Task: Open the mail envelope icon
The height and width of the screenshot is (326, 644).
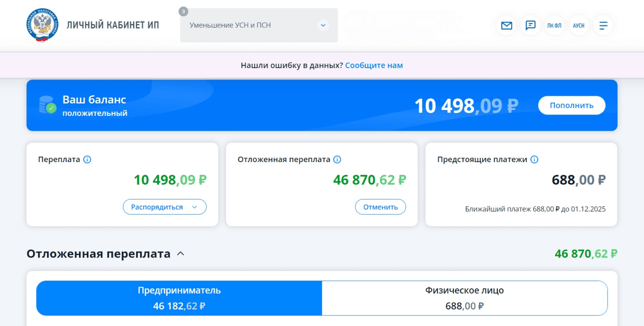Action: [x=506, y=25]
